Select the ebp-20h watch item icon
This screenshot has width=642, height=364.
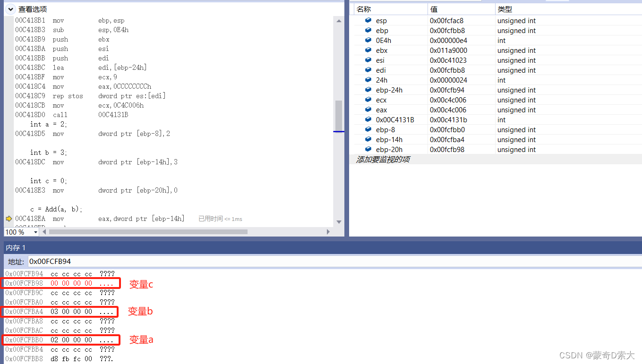point(368,149)
